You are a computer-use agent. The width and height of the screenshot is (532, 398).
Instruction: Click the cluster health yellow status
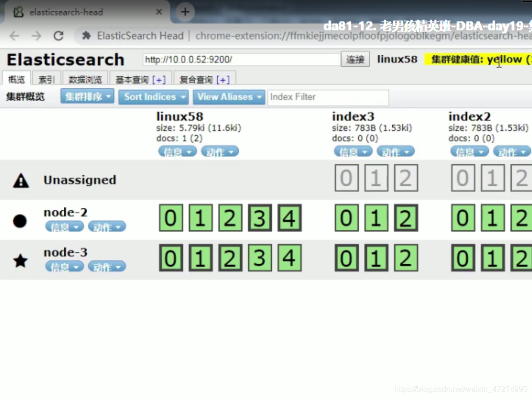tap(478, 59)
